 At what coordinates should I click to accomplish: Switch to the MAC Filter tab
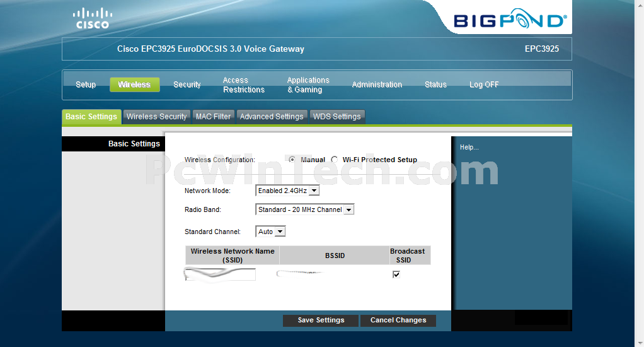coord(213,117)
